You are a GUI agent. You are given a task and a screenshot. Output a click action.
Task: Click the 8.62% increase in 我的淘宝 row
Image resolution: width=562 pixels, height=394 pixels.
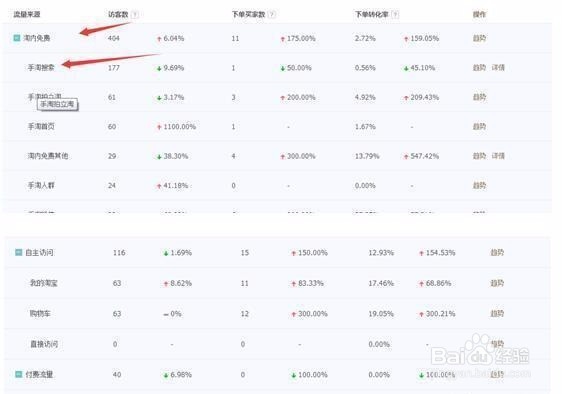click(x=181, y=283)
